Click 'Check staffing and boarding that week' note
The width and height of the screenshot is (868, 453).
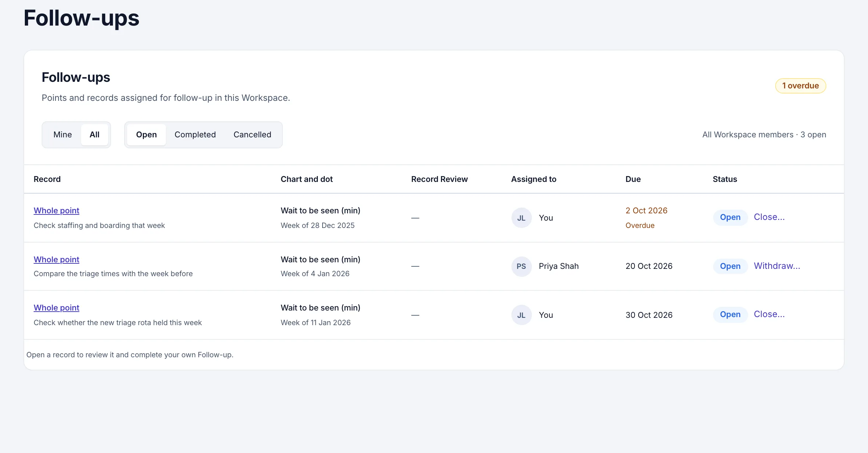pyautogui.click(x=99, y=225)
